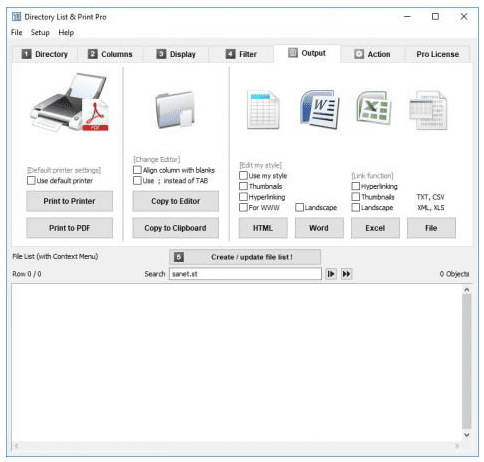The image size is (484, 462).
Task: Open the Setup menu
Action: (x=40, y=33)
